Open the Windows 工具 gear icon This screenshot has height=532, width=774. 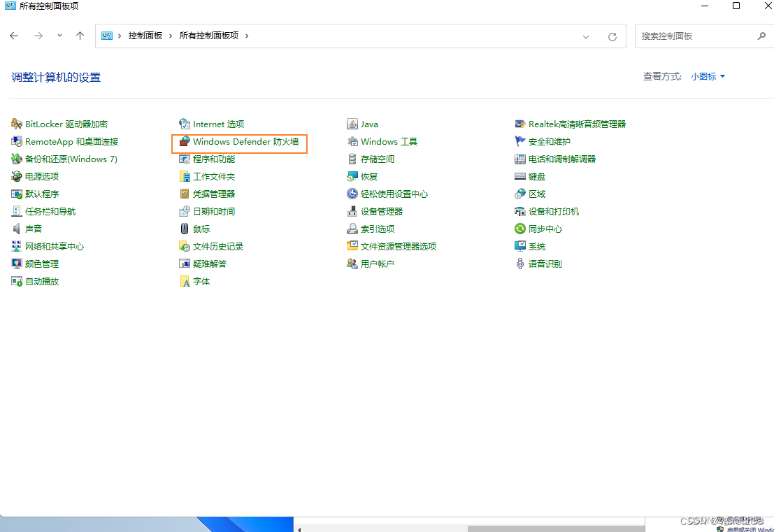click(x=352, y=142)
